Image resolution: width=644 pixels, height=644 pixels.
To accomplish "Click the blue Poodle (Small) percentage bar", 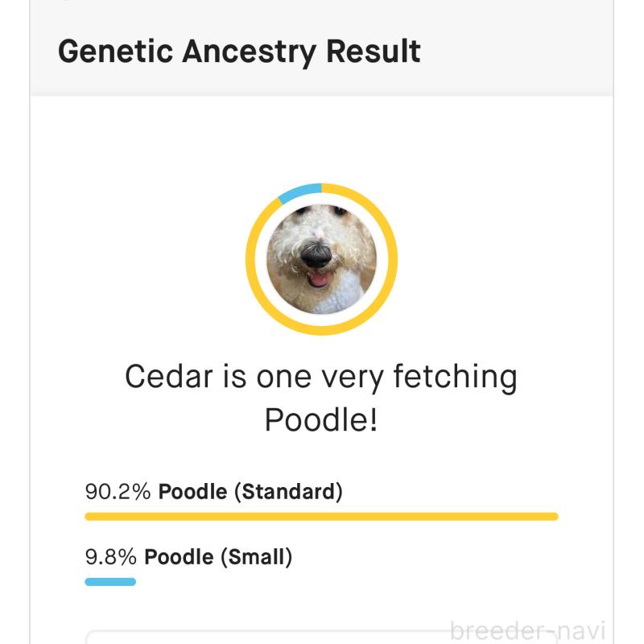I will 110,582.
